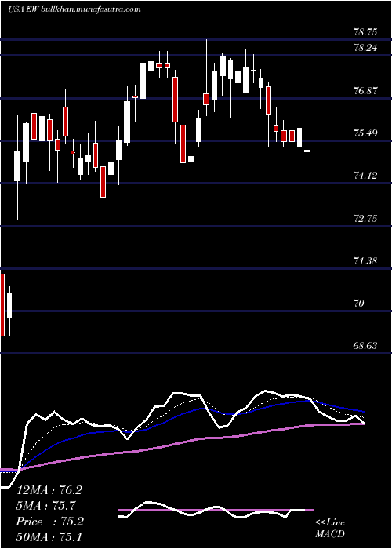Image resolution: width=392 pixels, height=549 pixels.
Task: Click the bullkhan.munafasutra.com watermark text
Action: pos(91,9)
